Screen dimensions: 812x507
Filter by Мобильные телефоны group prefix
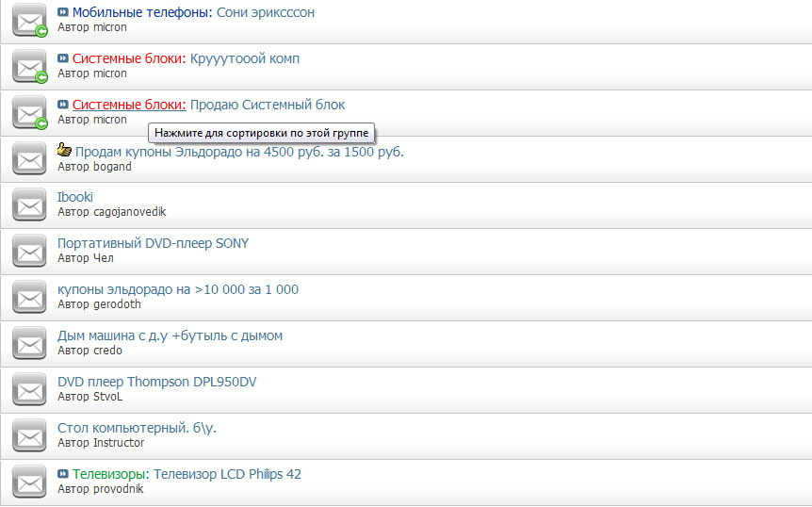(141, 12)
